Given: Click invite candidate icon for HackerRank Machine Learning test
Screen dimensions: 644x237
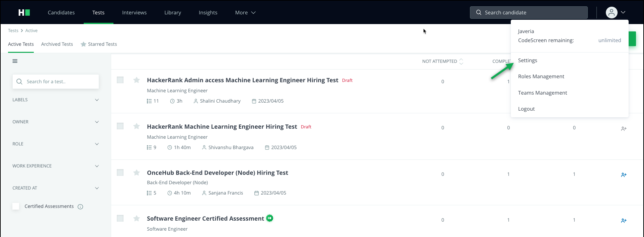Looking at the screenshot, I should pyautogui.click(x=624, y=129).
